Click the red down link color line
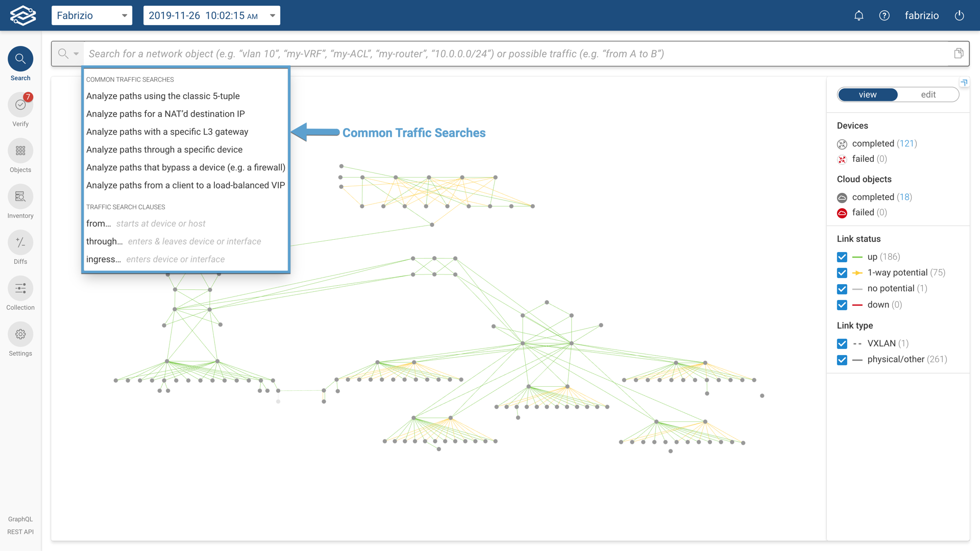 tap(857, 305)
